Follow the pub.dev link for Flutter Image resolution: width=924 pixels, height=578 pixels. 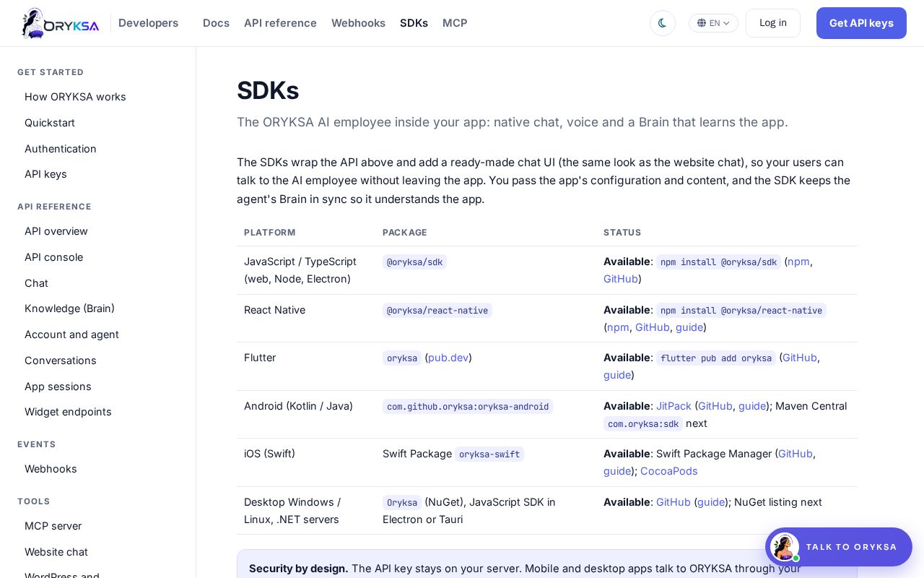(x=448, y=358)
